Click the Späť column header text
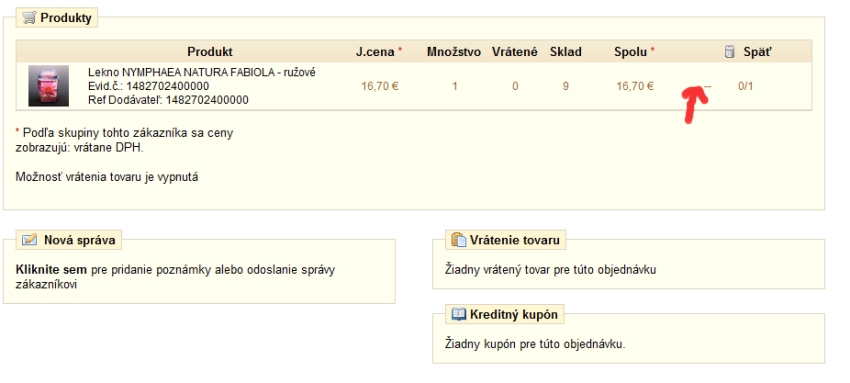The width and height of the screenshot is (850, 383). 757,52
